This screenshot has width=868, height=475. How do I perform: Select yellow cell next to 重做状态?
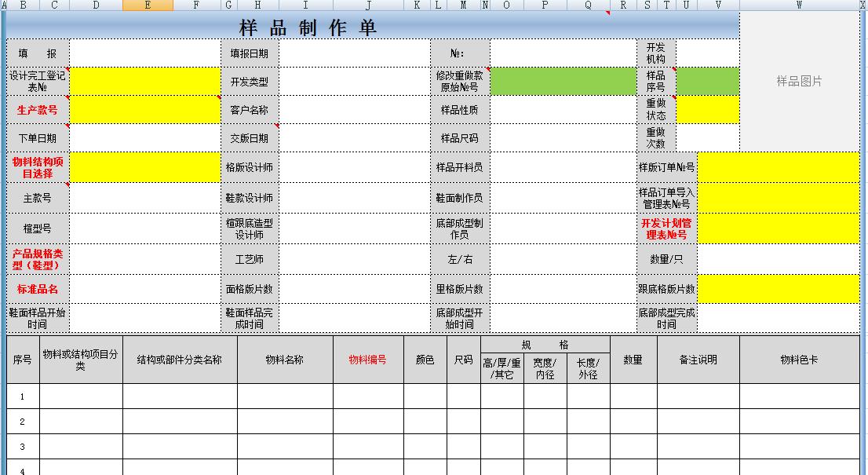(x=708, y=110)
